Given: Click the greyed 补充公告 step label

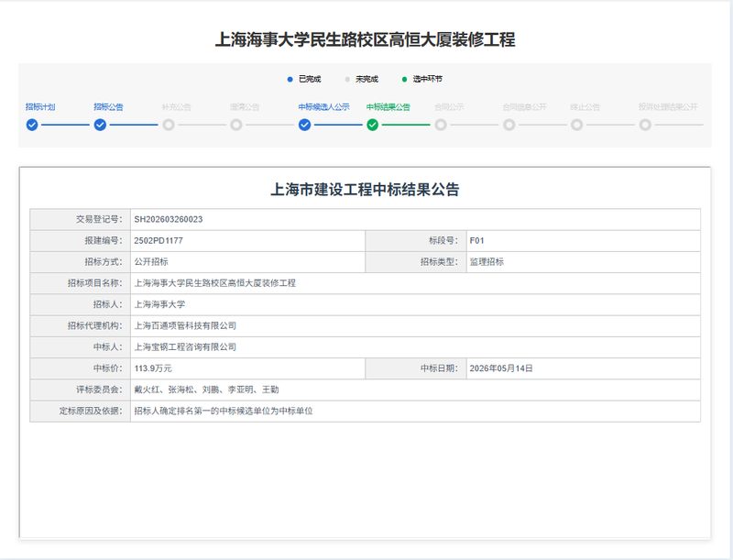Looking at the screenshot, I should pyautogui.click(x=176, y=107).
